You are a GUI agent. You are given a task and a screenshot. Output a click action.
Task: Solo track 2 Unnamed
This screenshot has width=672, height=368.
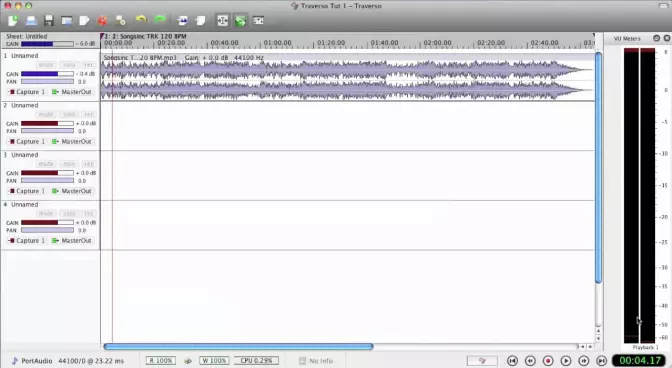69,114
